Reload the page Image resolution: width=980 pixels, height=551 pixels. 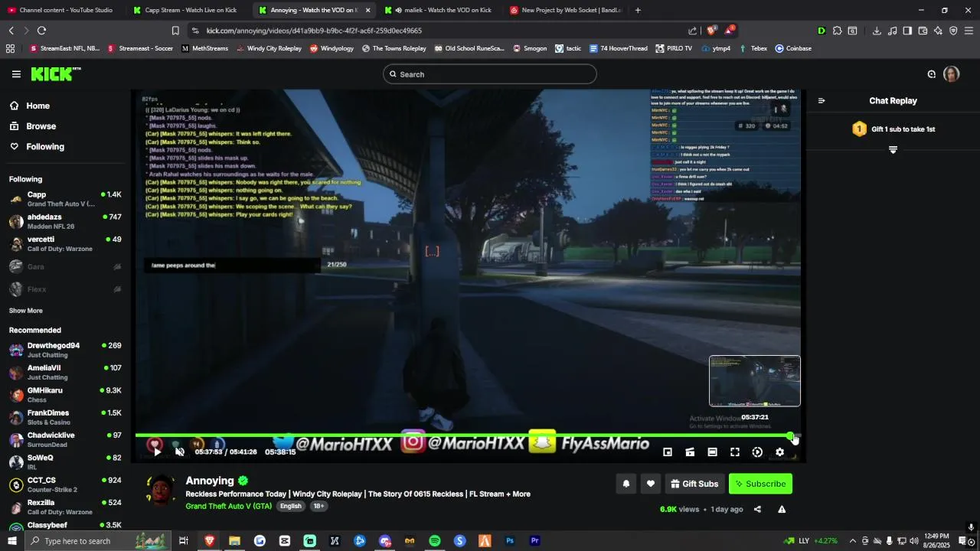[x=41, y=31]
